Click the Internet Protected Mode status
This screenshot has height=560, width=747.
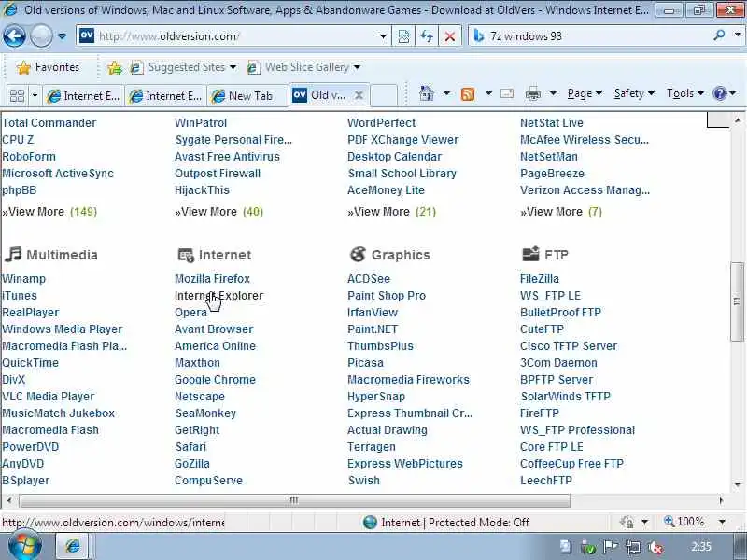tap(446, 523)
